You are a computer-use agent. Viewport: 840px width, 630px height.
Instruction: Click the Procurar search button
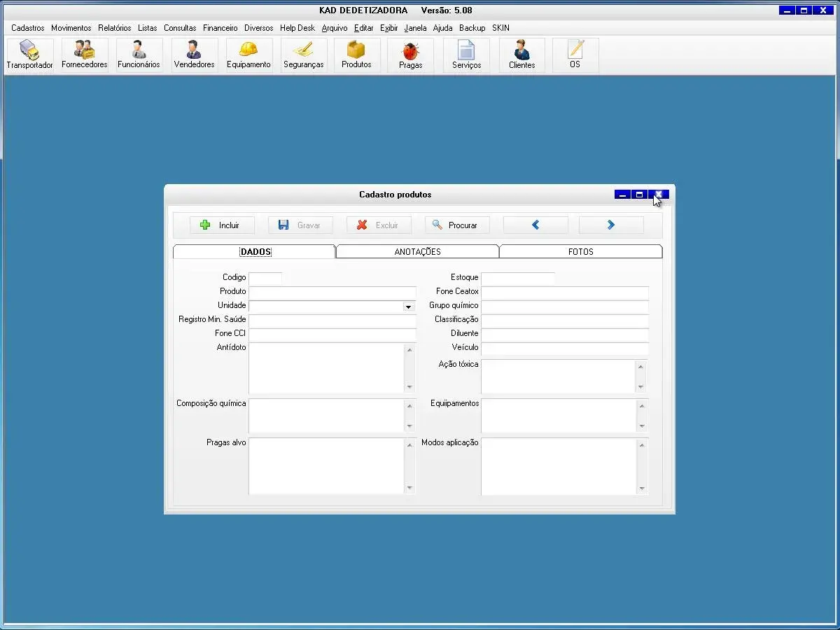point(456,225)
